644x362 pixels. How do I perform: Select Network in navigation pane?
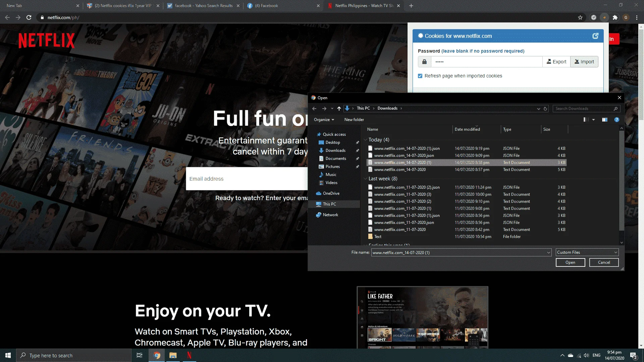pyautogui.click(x=330, y=215)
